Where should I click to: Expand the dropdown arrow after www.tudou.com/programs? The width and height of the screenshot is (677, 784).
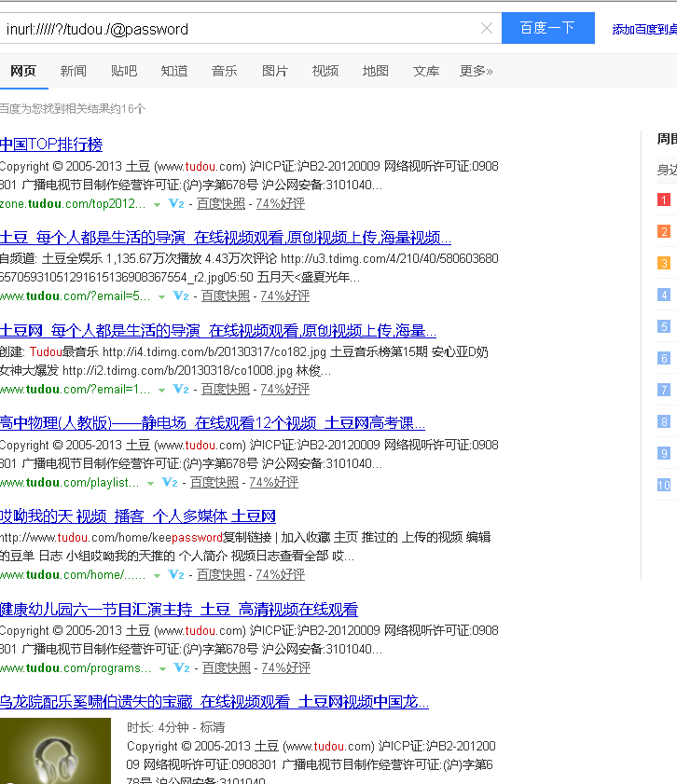(x=162, y=669)
